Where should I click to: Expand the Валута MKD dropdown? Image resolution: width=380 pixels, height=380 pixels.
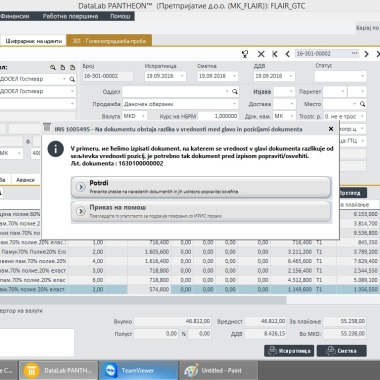click(143, 116)
